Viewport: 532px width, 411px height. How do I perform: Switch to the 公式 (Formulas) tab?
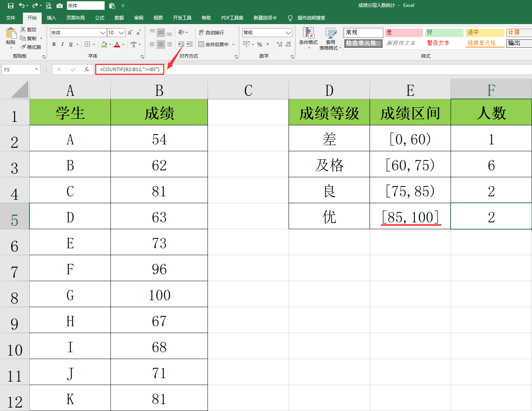point(100,18)
